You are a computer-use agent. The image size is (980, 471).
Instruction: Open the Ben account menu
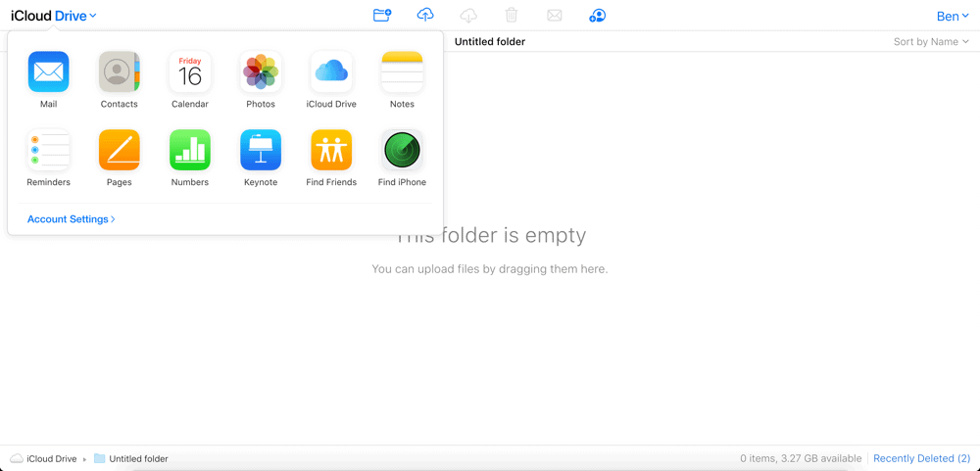[x=953, y=17]
